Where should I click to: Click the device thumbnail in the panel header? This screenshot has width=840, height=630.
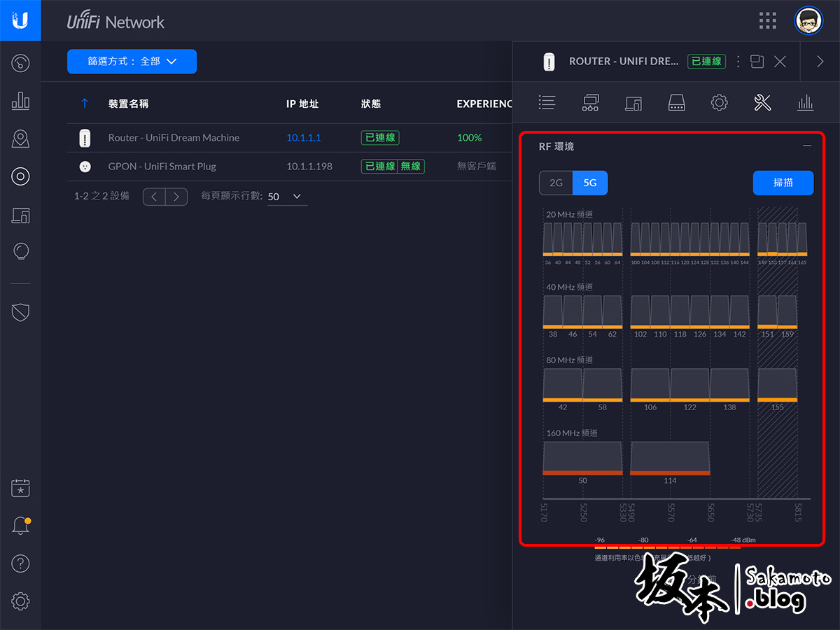(x=549, y=62)
